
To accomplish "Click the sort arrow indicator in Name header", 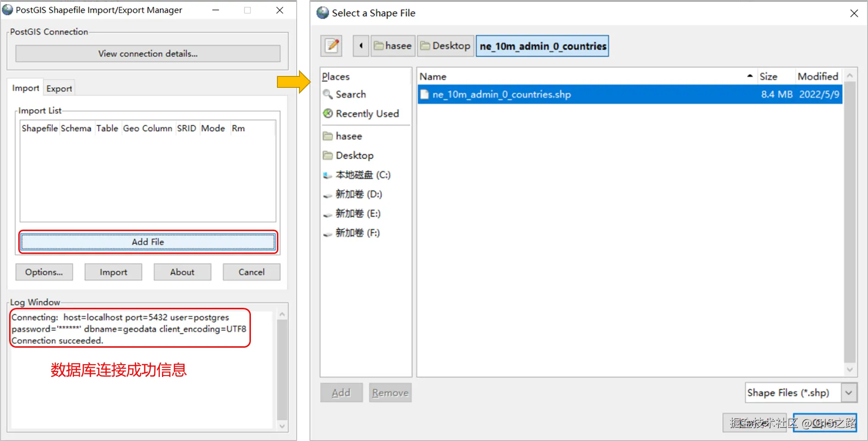I will pyautogui.click(x=750, y=76).
